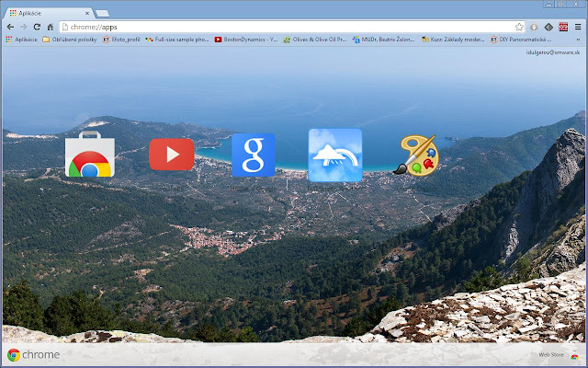588x368 pixels.
Task: Open the paint palette app icon
Action: tap(416, 155)
